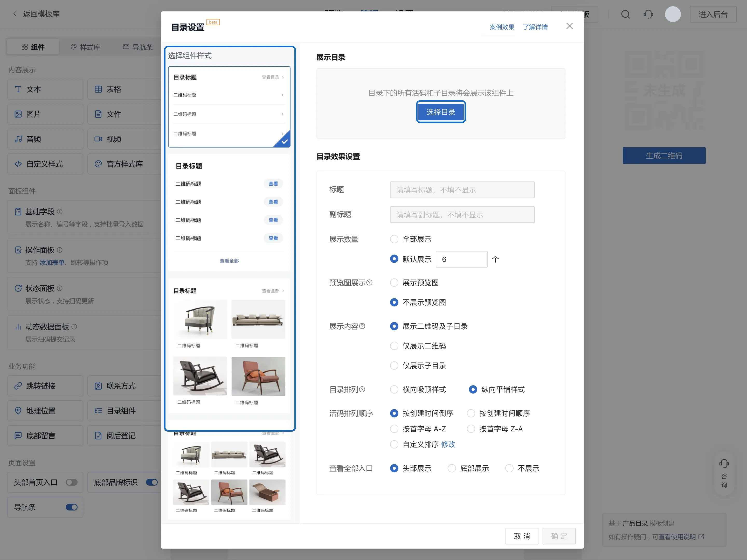Add the 自定义样式 custom style component

pyautogui.click(x=45, y=164)
